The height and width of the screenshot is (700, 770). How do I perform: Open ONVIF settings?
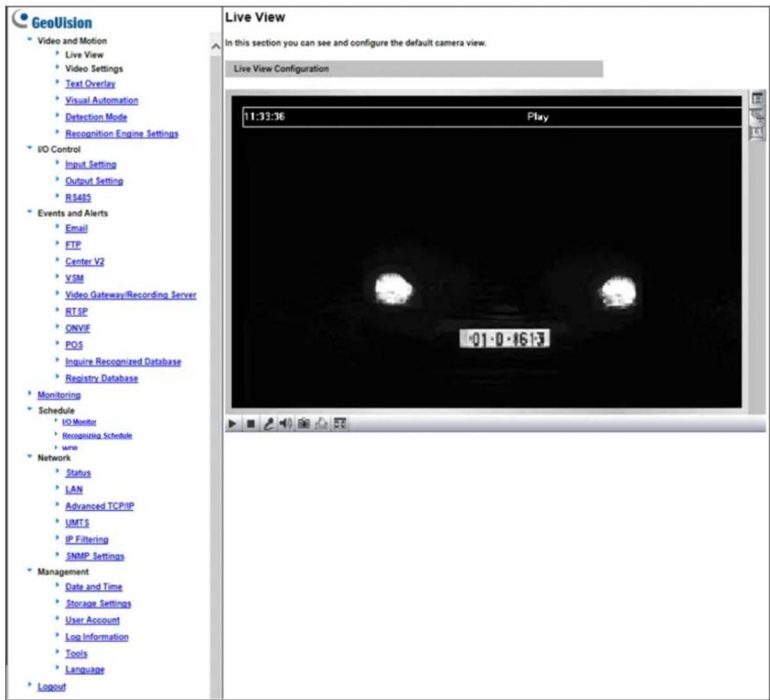click(77, 328)
